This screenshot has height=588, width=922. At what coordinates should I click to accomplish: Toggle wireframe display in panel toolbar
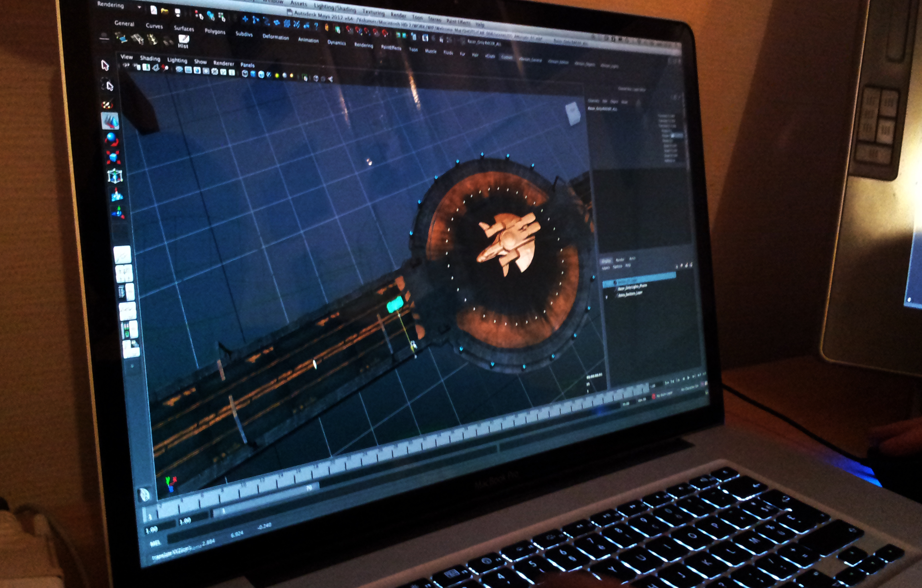(245, 73)
